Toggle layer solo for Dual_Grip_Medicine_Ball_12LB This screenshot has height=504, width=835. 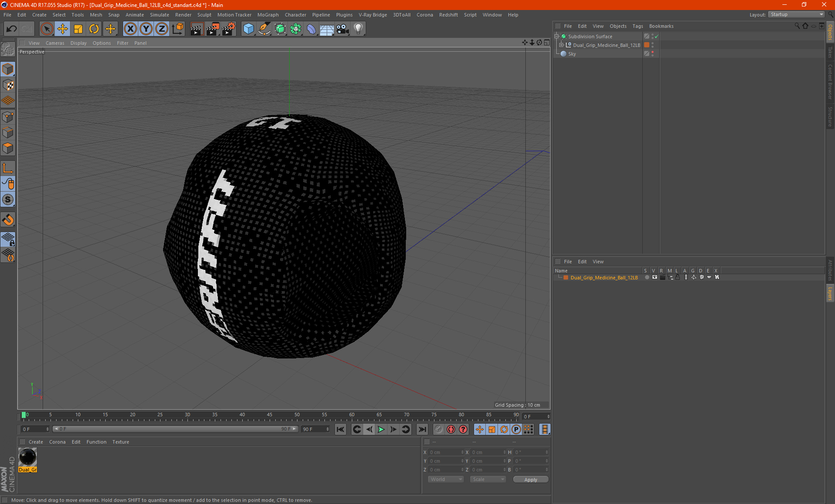(x=647, y=277)
